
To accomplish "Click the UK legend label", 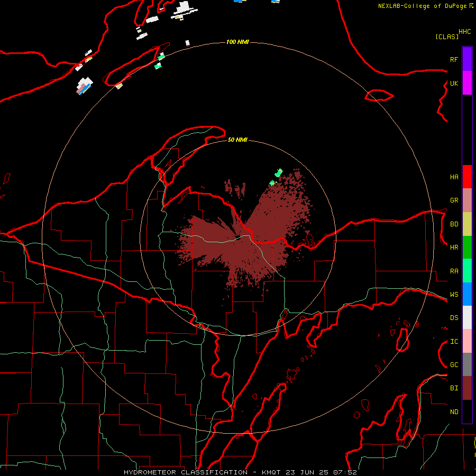I will (454, 83).
